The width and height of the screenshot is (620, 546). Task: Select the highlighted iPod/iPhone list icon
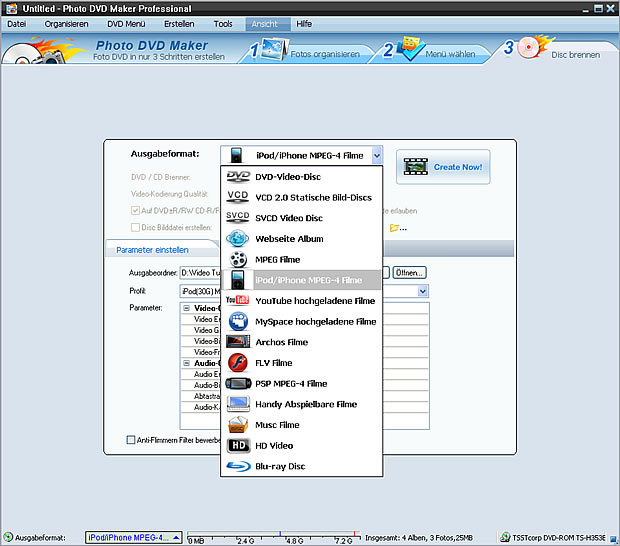click(x=238, y=280)
